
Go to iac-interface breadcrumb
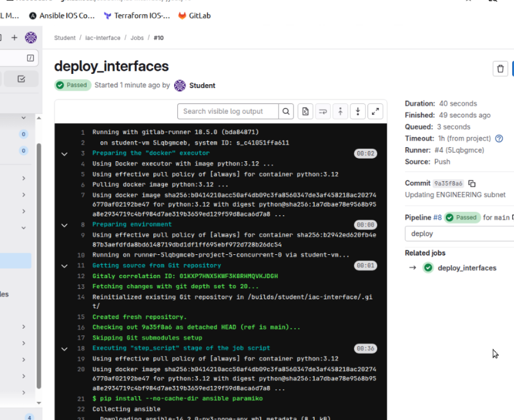tap(103, 38)
